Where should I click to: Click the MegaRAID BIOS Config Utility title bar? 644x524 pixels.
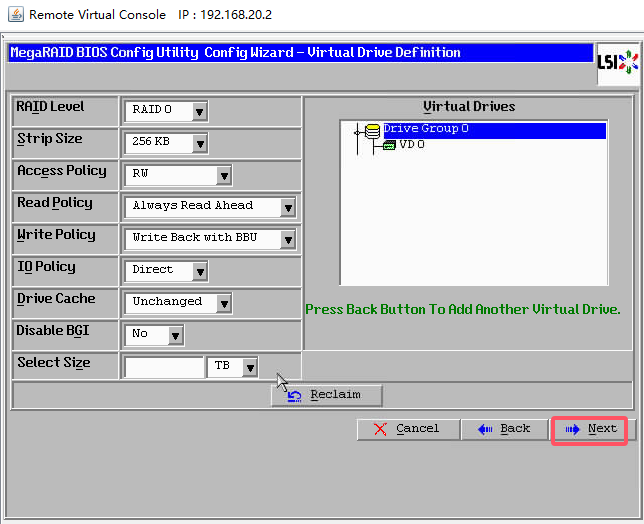[301, 53]
